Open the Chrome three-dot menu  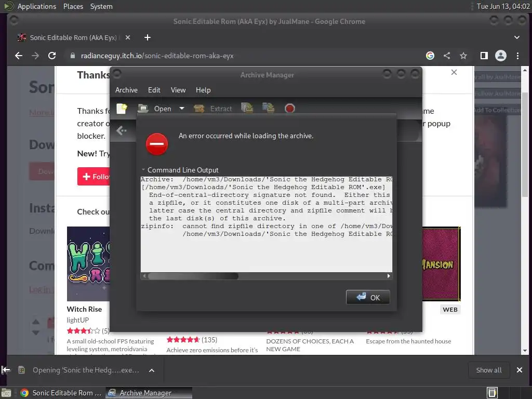coord(518,56)
